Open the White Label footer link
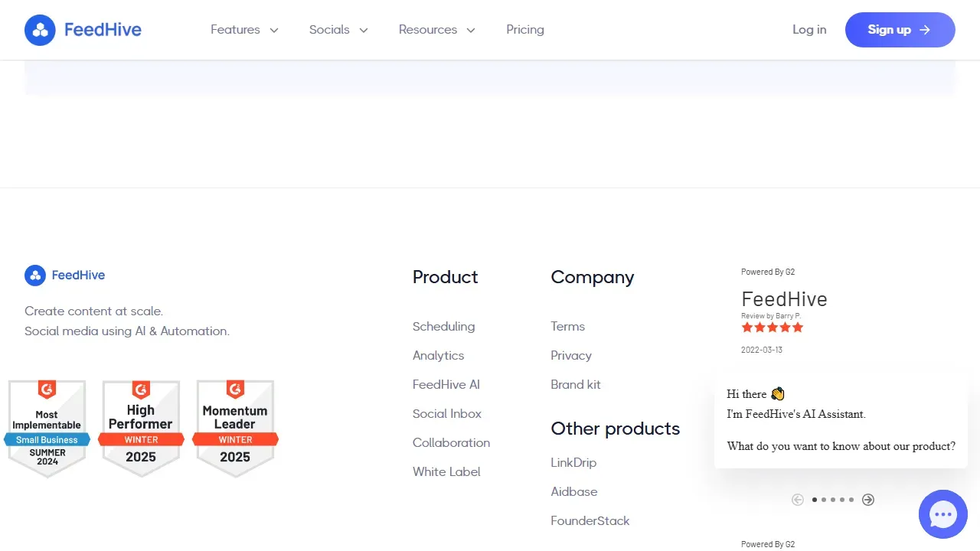The image size is (980, 551). pos(446,471)
